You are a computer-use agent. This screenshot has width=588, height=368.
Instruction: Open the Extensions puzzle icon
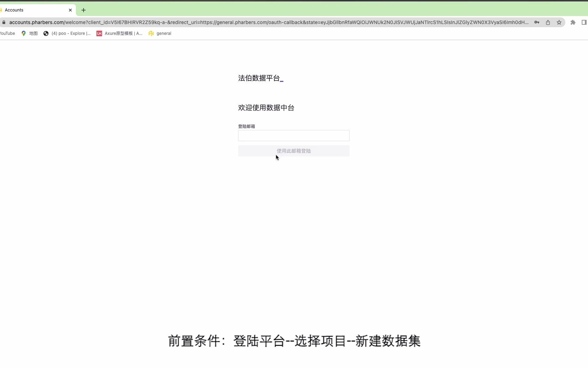pyautogui.click(x=573, y=22)
